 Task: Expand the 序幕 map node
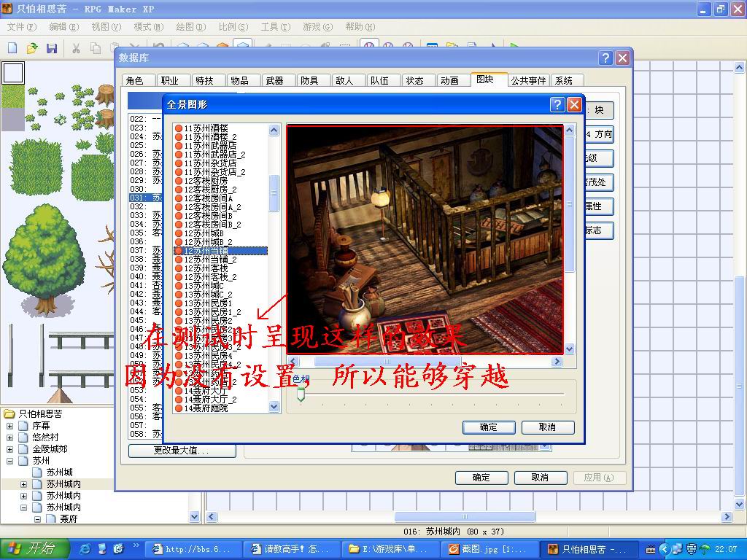[x=9, y=426]
